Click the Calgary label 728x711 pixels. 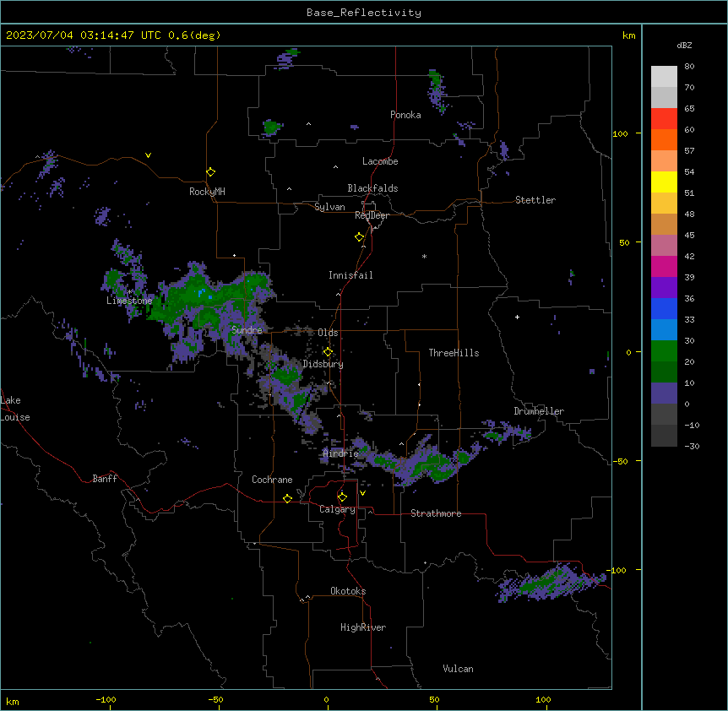(337, 509)
